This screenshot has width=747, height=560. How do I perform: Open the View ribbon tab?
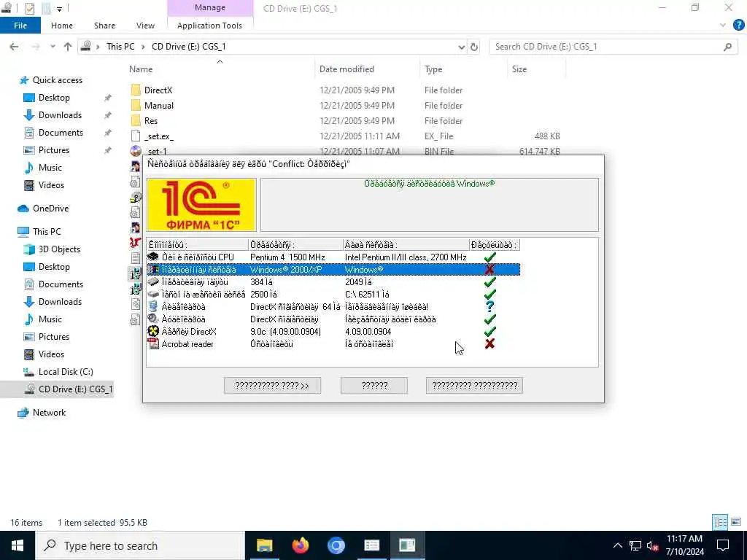[145, 26]
